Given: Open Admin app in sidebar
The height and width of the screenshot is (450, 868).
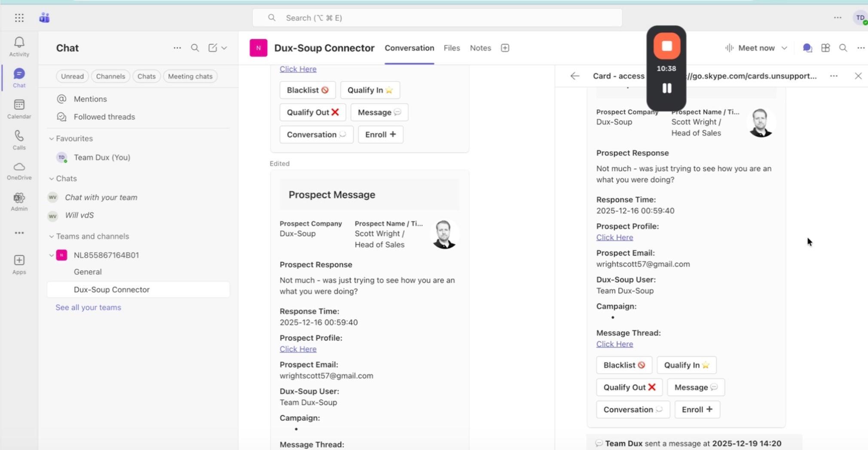Looking at the screenshot, I should pos(19,201).
